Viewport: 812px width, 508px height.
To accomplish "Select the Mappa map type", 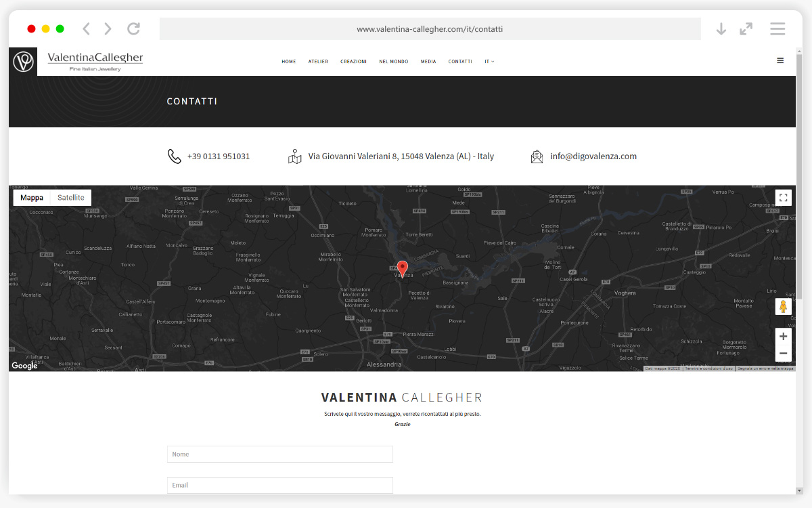I will (x=32, y=198).
